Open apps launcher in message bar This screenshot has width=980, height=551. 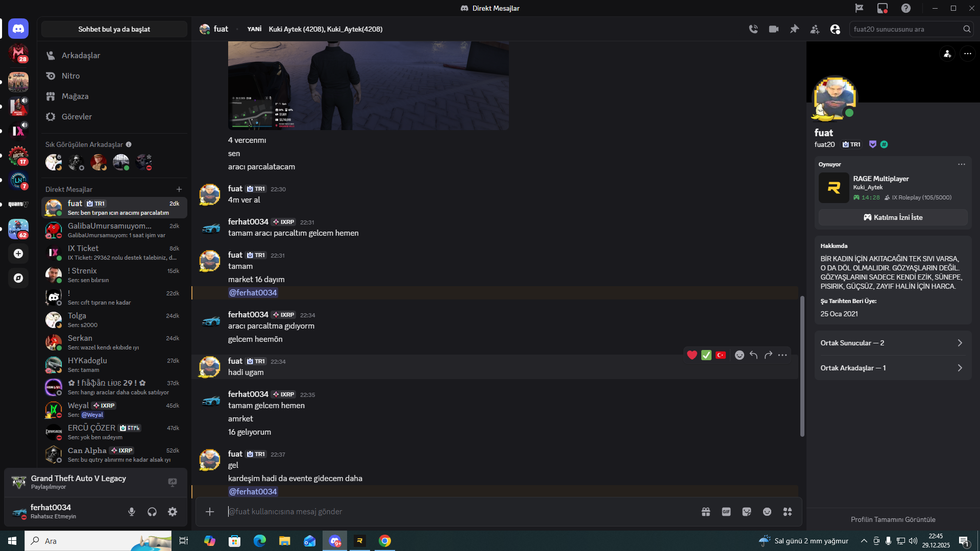tap(788, 512)
